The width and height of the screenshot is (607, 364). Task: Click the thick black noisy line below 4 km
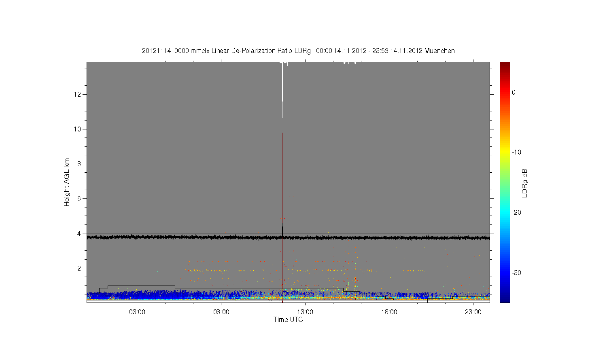coord(288,237)
